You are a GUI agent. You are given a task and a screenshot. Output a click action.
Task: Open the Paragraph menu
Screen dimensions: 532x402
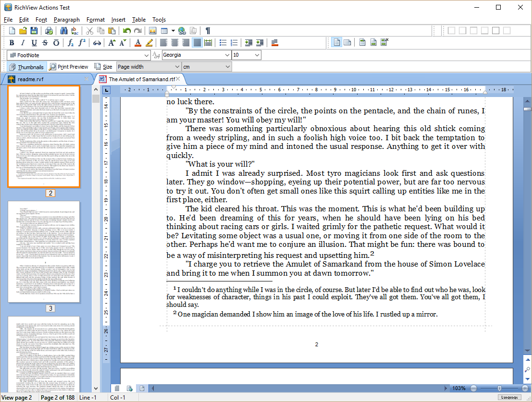pyautogui.click(x=66, y=20)
